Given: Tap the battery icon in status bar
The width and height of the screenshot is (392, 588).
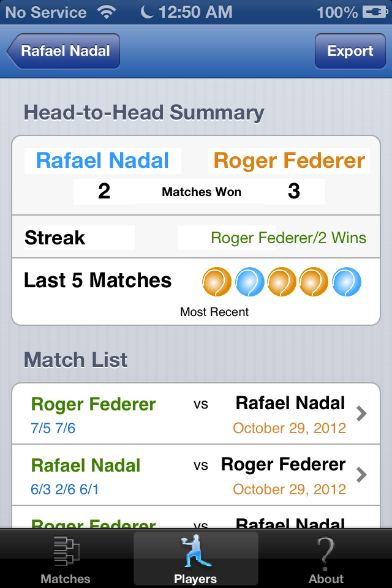Looking at the screenshot, I should [371, 12].
